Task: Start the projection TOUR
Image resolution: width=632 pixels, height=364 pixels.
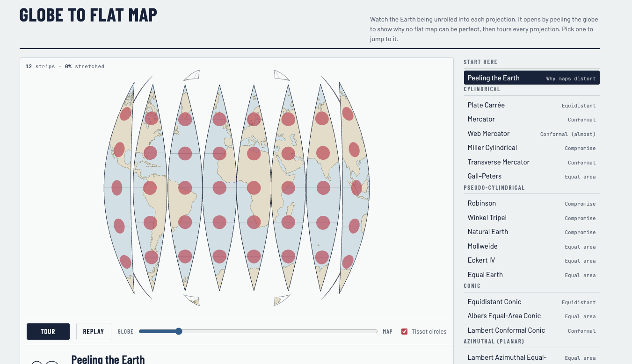Action: click(48, 331)
